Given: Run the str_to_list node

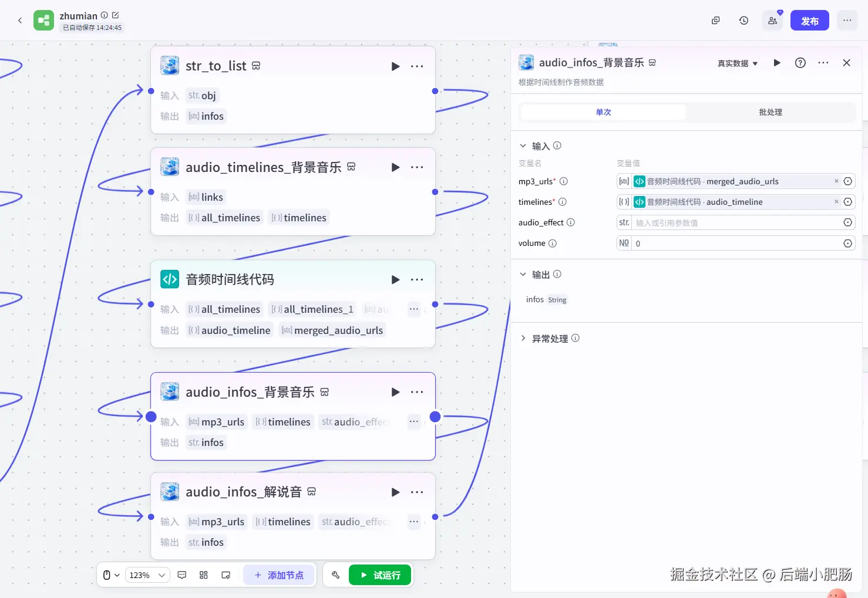Looking at the screenshot, I should tap(395, 66).
